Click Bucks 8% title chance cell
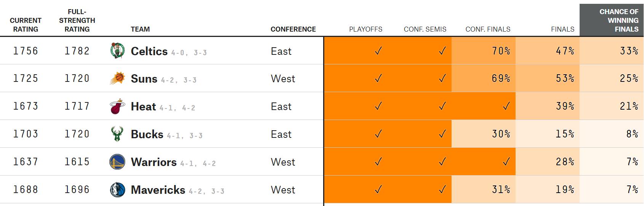This screenshot has height=206, width=644. click(632, 134)
